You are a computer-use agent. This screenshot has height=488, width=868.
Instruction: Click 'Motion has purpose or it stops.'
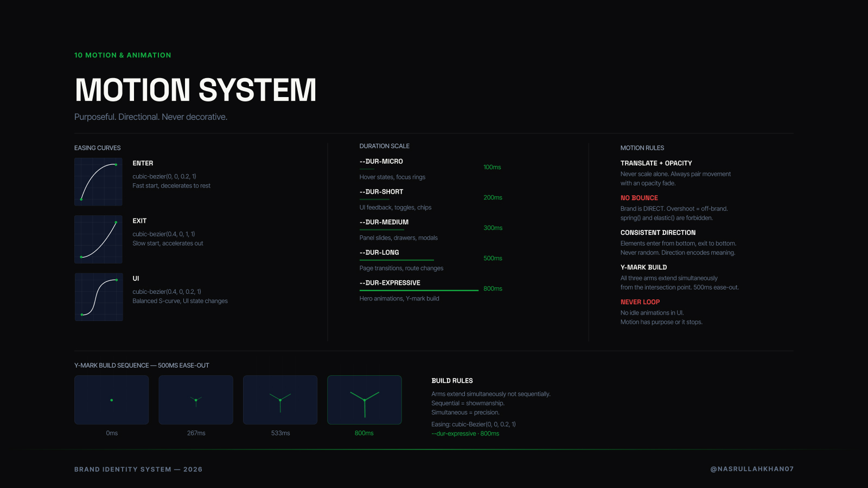[661, 322]
